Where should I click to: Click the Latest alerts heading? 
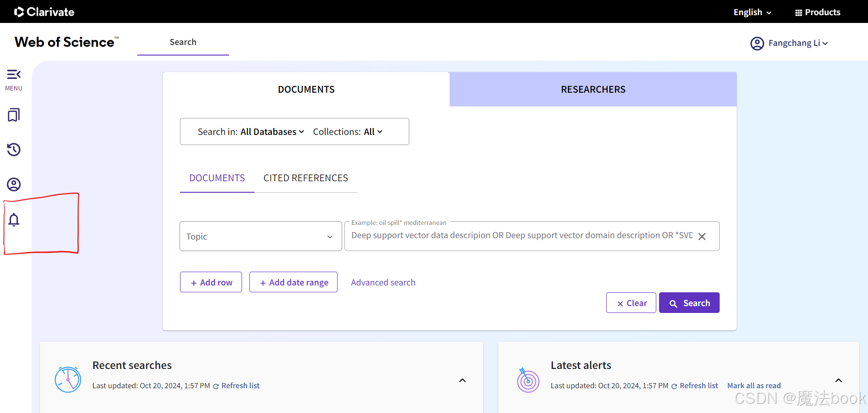tap(581, 365)
